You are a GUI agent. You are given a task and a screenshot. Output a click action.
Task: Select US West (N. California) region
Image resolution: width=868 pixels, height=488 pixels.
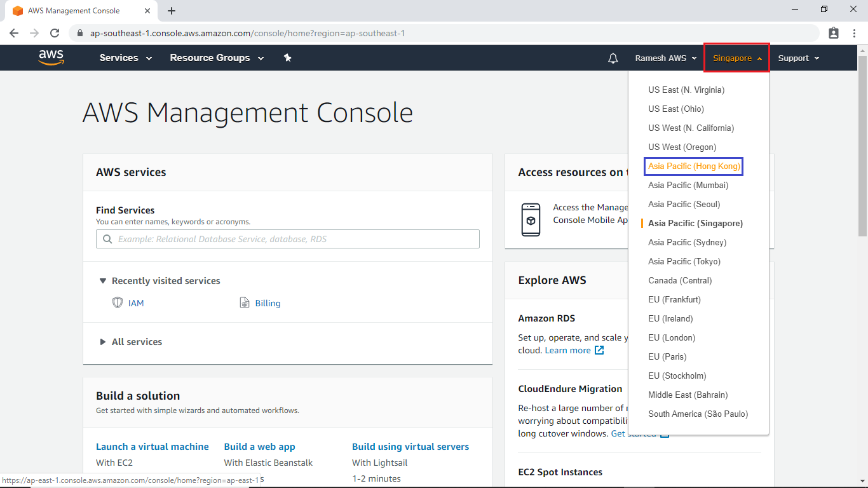tap(691, 128)
